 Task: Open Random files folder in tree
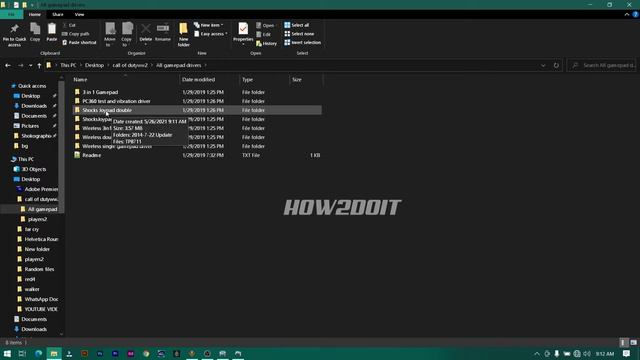[x=39, y=269]
